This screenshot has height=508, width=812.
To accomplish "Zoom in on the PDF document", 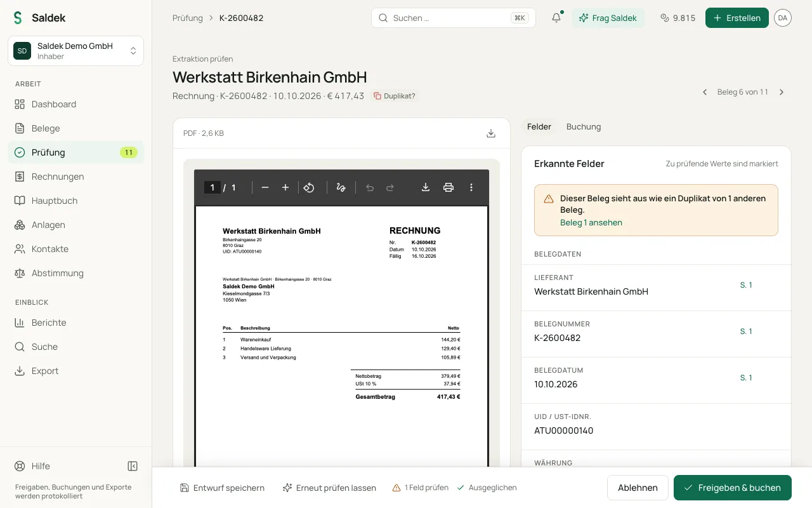I will tap(285, 187).
